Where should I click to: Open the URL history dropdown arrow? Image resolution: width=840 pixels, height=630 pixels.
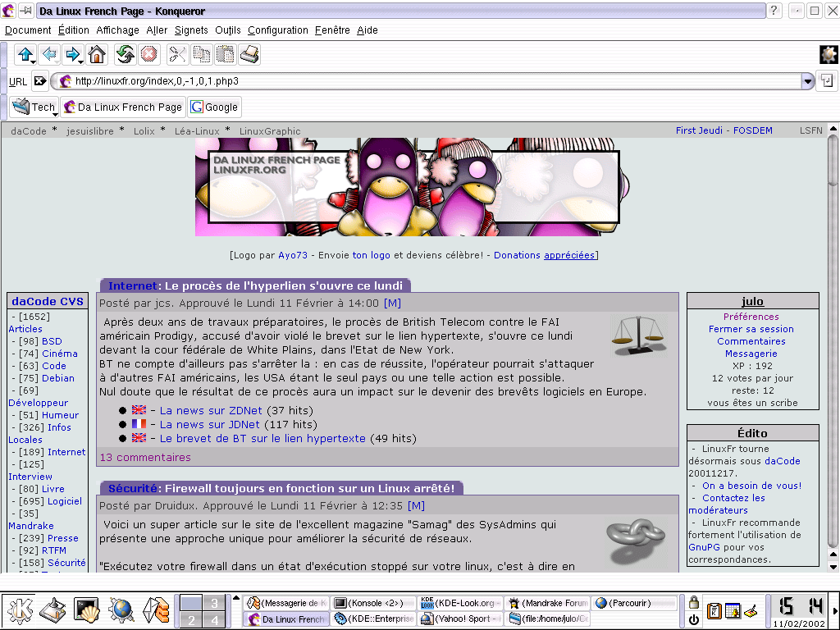(x=807, y=81)
